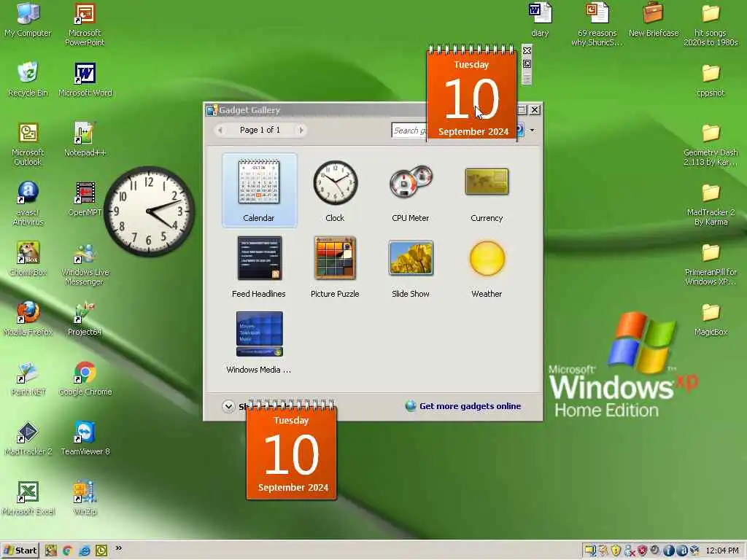Select the diary Word document
747x560 pixels.
pos(540,20)
